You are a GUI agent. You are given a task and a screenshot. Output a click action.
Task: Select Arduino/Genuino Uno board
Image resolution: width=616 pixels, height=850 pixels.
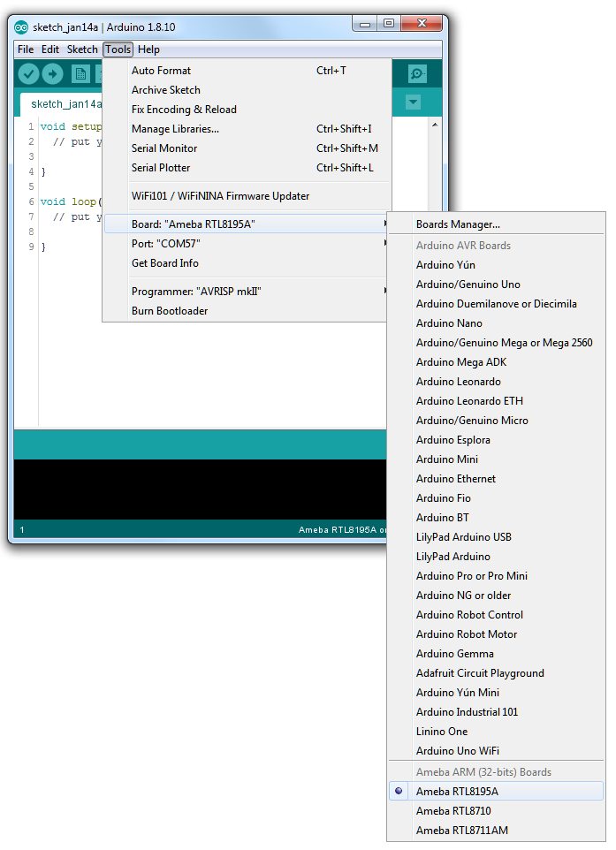(496, 285)
